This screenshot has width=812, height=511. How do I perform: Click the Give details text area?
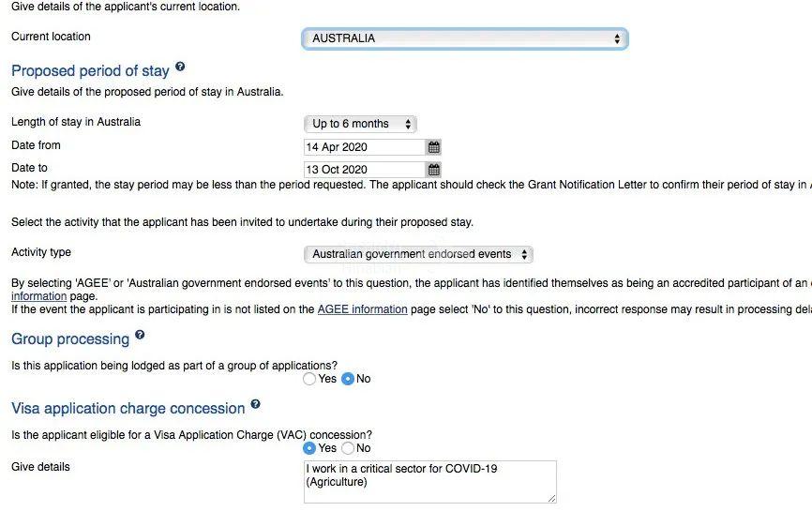429,481
